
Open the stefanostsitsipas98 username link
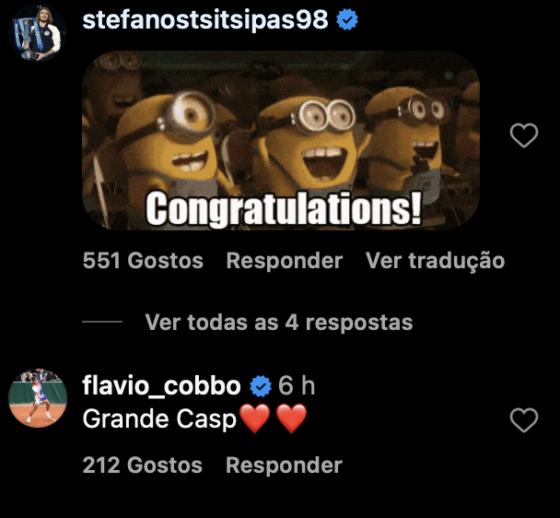tap(205, 19)
